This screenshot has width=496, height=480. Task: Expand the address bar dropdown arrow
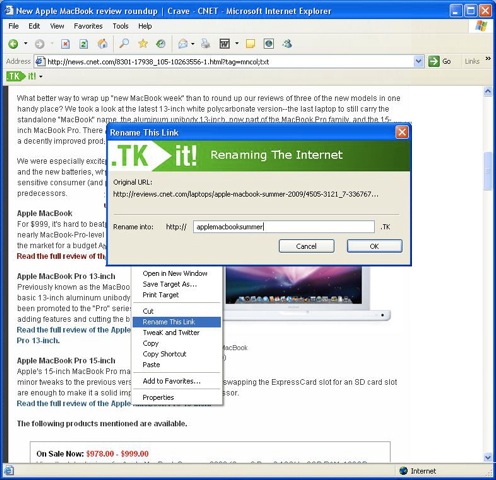pyautogui.click(x=418, y=61)
